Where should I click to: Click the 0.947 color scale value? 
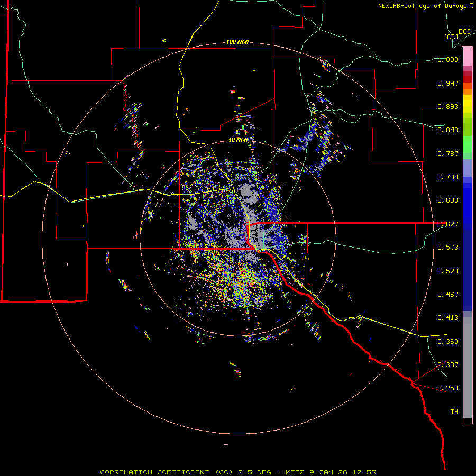[x=448, y=83]
